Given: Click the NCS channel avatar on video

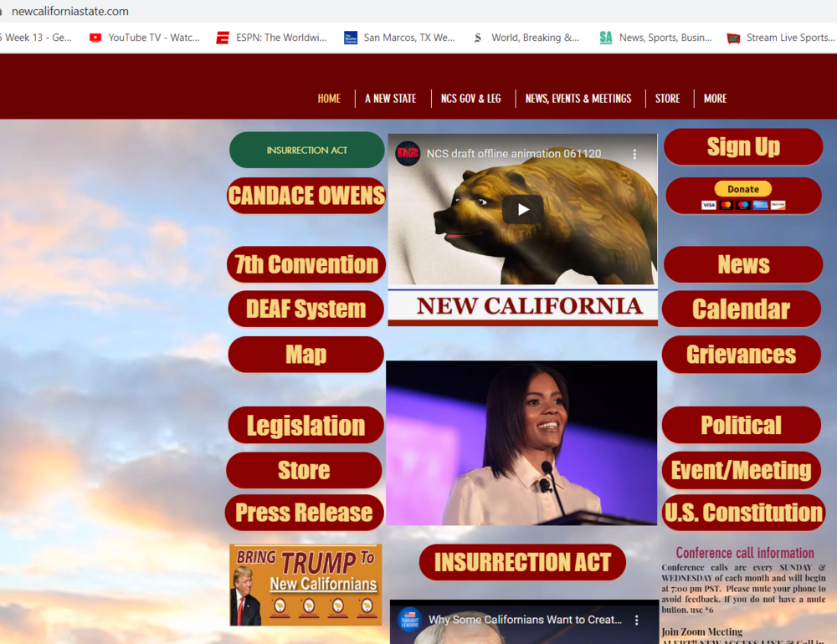Looking at the screenshot, I should click(408, 154).
